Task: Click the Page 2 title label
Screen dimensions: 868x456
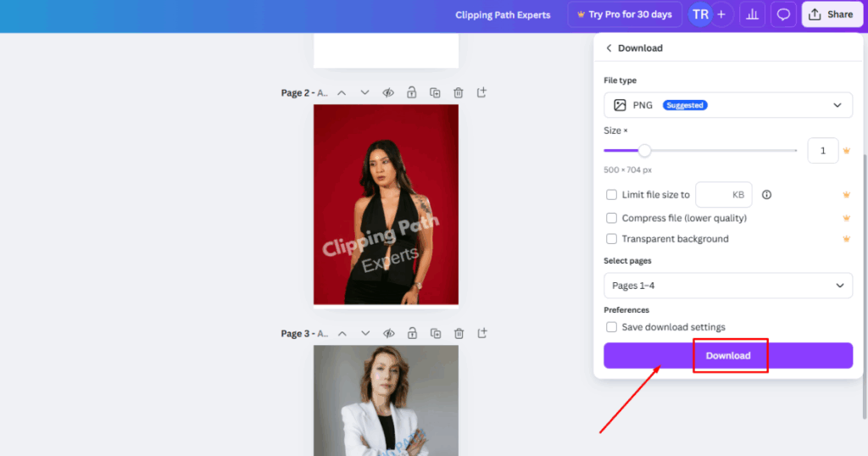Action: [304, 93]
